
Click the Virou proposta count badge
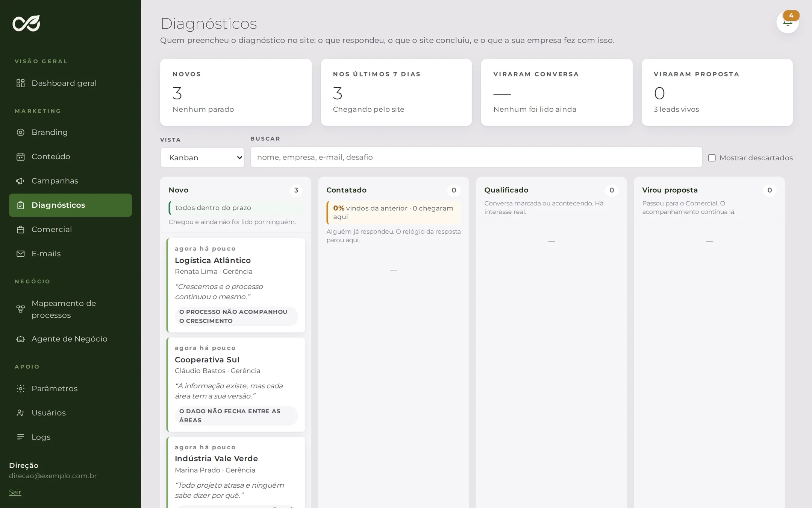(770, 190)
